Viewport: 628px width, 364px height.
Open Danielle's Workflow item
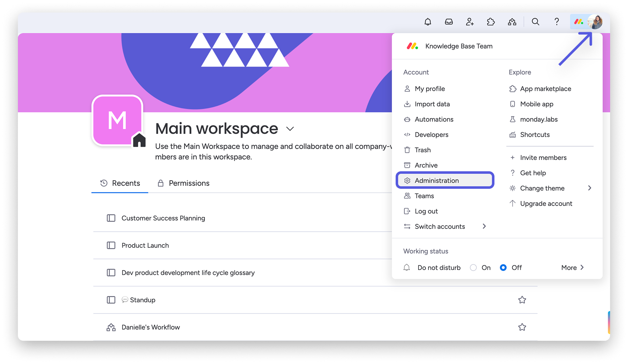(x=151, y=327)
